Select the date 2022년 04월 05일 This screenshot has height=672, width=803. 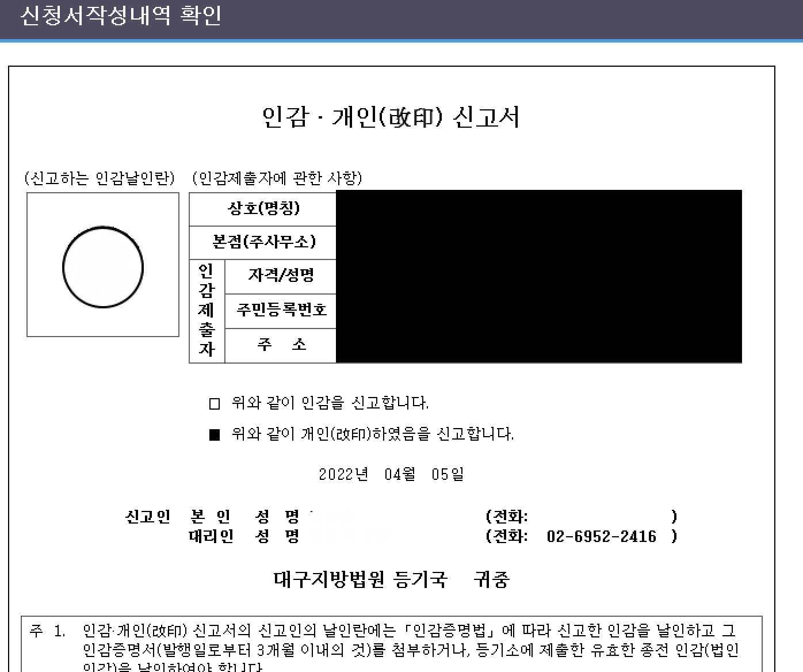[x=393, y=474]
